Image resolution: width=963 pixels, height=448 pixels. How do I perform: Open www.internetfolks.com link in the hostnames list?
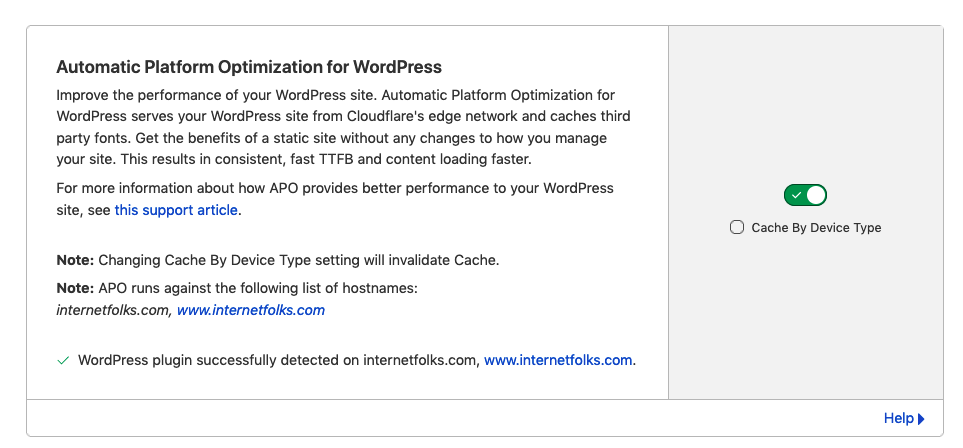[x=251, y=310]
